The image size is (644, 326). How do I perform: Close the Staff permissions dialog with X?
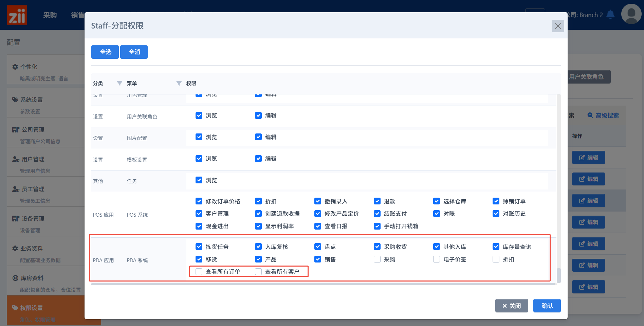[558, 26]
